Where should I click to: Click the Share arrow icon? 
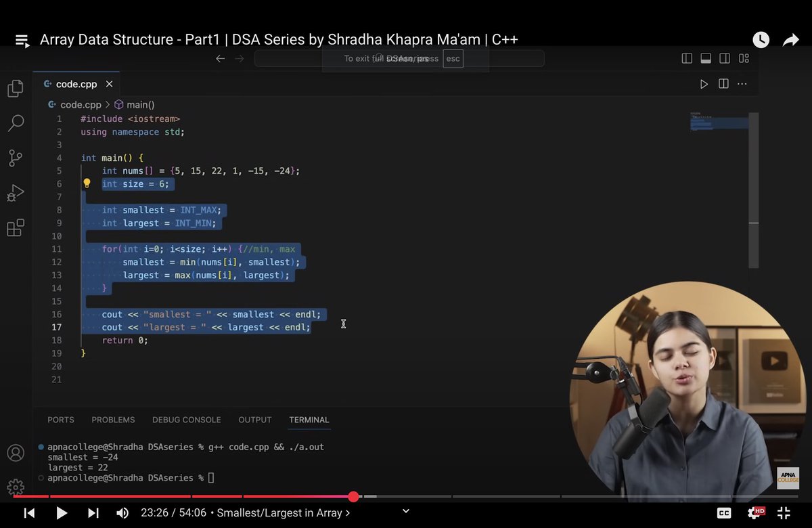pyautogui.click(x=791, y=40)
